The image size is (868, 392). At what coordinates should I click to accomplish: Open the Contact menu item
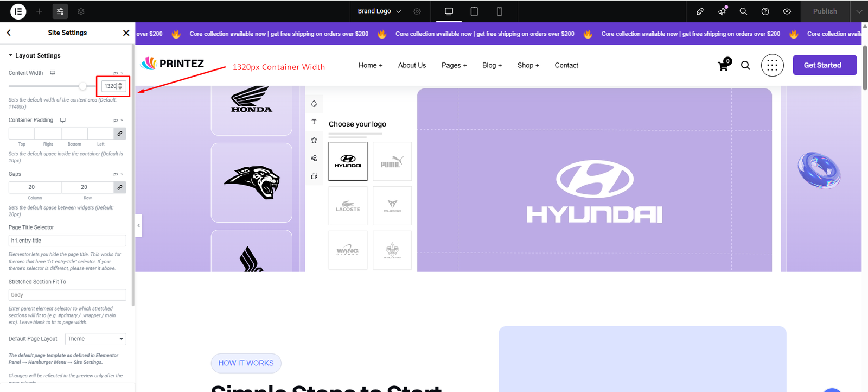point(566,65)
